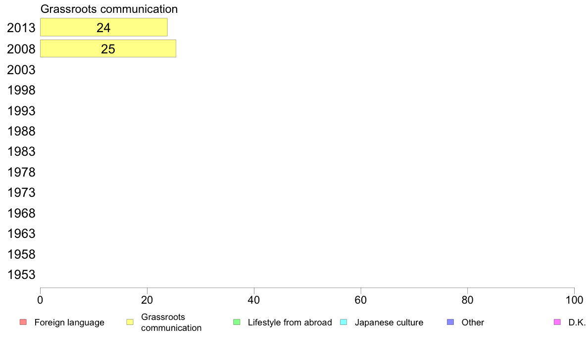Click the 2003 year label

point(21,70)
